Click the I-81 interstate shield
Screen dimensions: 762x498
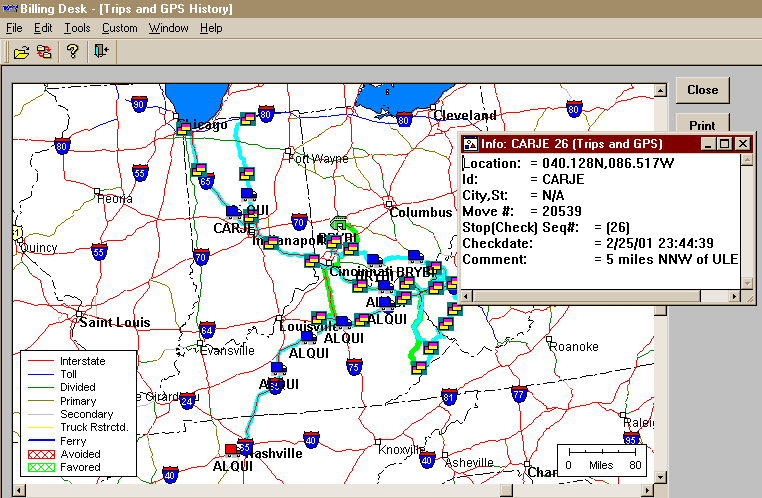pos(449,396)
